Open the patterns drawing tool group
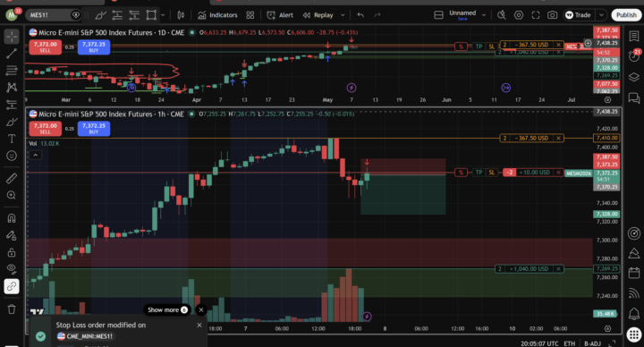 (x=12, y=87)
